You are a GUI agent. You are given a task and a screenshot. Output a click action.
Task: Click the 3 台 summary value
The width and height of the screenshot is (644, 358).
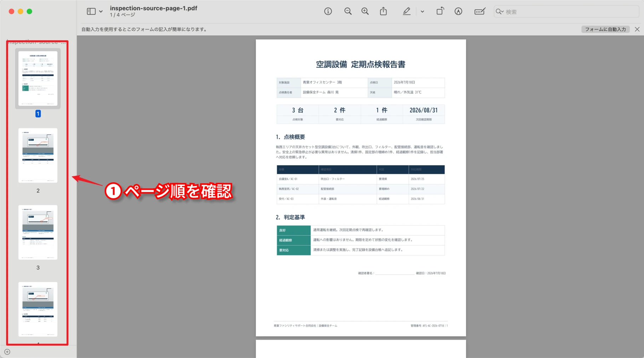click(298, 110)
